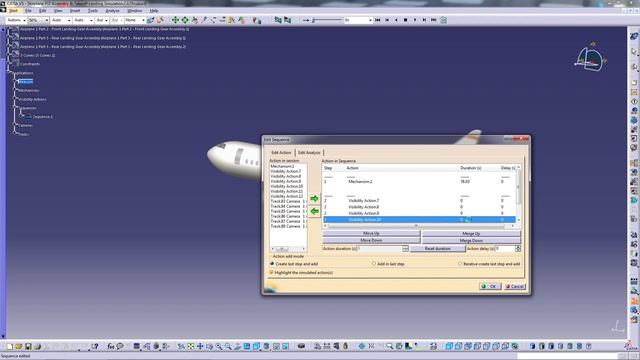Viewport: 640px width, 360px height.
Task: Click the Zoom In magnifier icon
Action: point(219,346)
